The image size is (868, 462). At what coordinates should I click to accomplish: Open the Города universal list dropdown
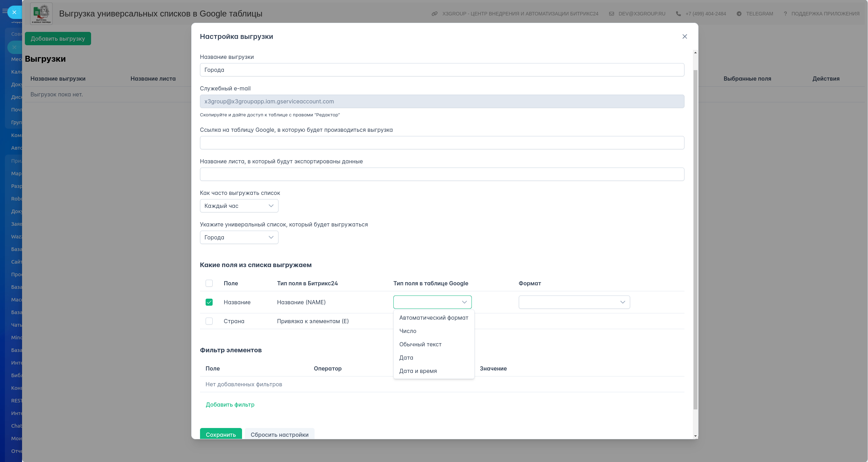tap(239, 237)
